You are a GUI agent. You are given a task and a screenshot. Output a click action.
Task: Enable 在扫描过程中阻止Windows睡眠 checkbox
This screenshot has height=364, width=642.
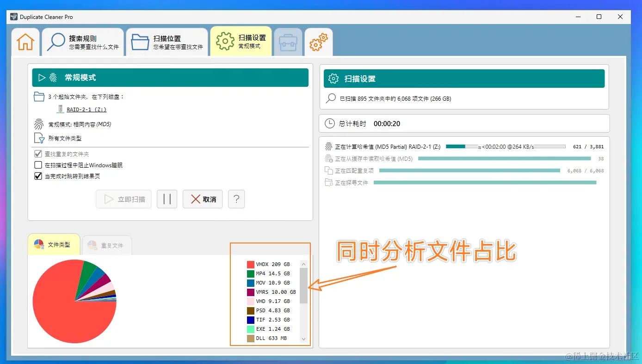tap(38, 165)
